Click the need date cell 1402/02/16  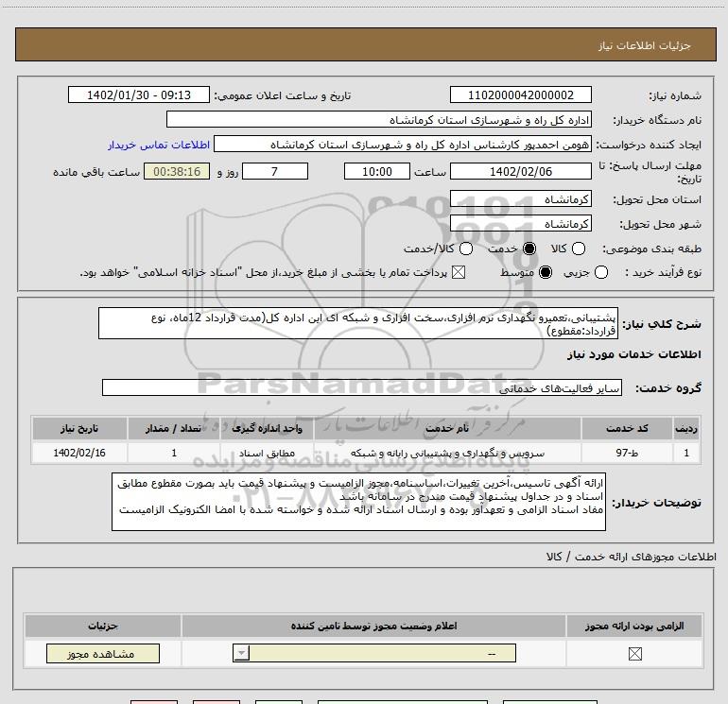click(79, 453)
